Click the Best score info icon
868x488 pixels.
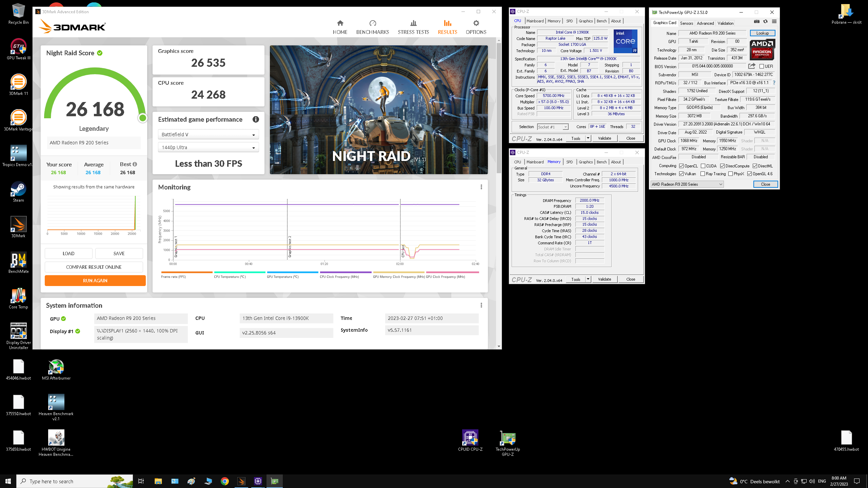135,164
